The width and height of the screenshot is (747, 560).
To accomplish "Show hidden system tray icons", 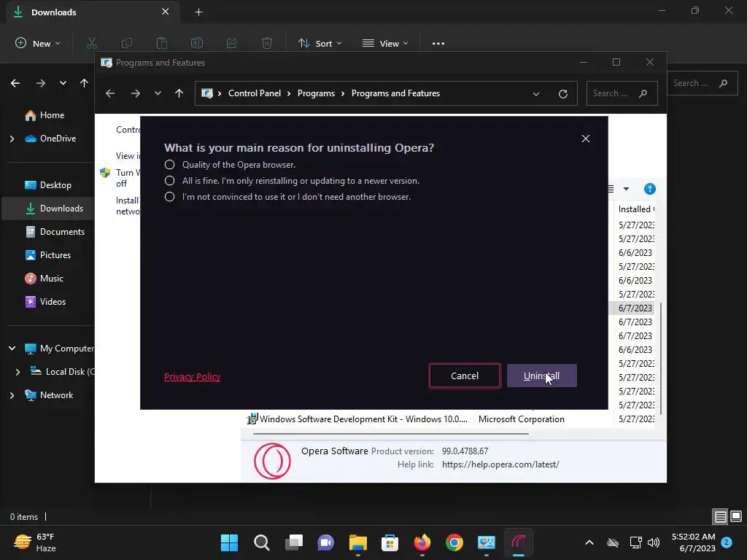I will [x=589, y=542].
